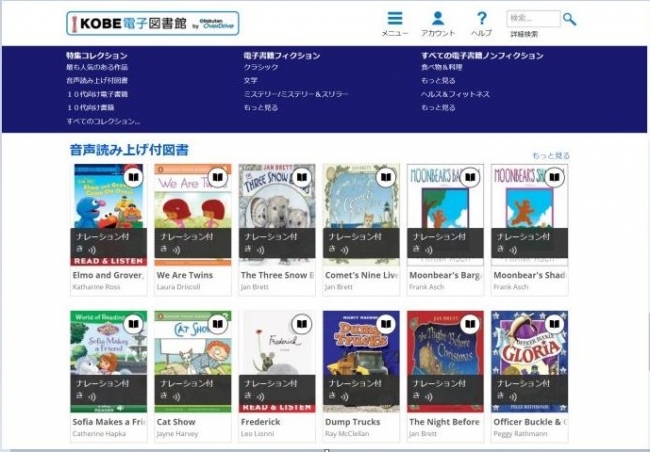Click the ebook icon on Officer Buckle & Gloria
This screenshot has width=650, height=452.
point(554,324)
